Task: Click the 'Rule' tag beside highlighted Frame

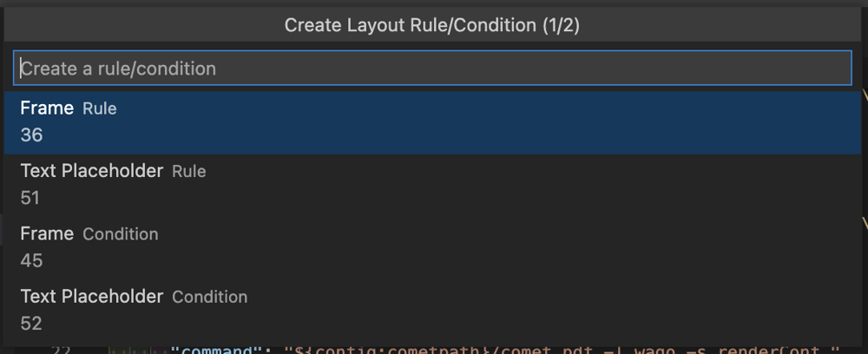Action: pyautogui.click(x=100, y=108)
